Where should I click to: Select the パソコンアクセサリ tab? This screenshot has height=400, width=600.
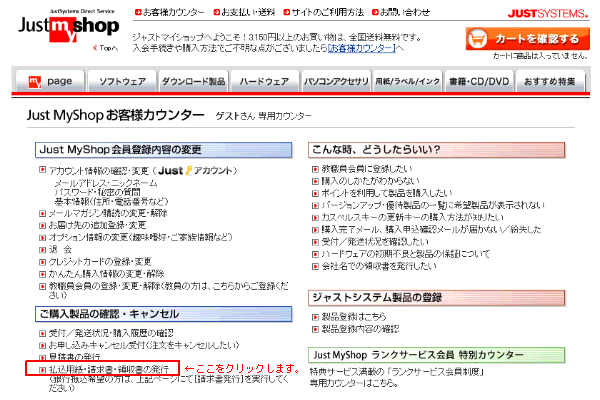click(336, 81)
